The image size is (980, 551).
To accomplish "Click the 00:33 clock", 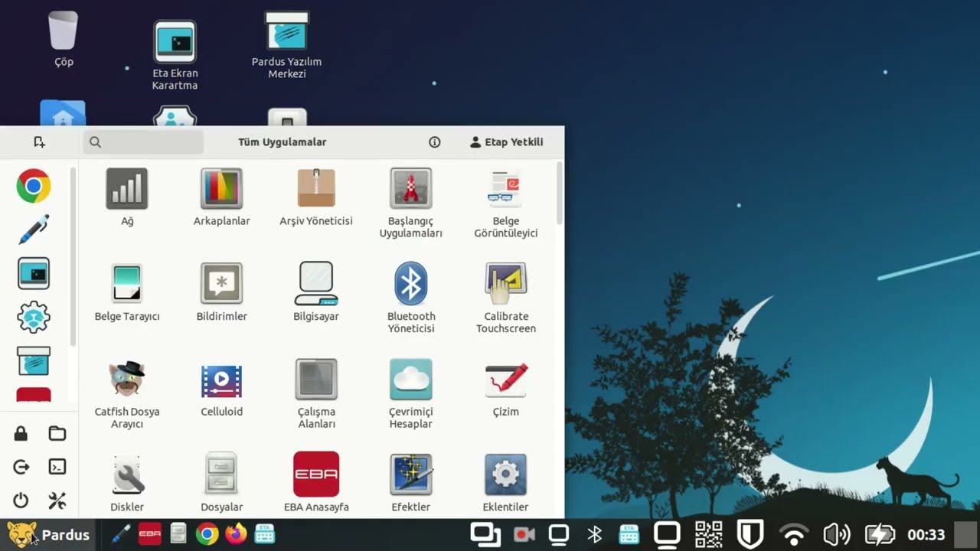I will (x=926, y=535).
